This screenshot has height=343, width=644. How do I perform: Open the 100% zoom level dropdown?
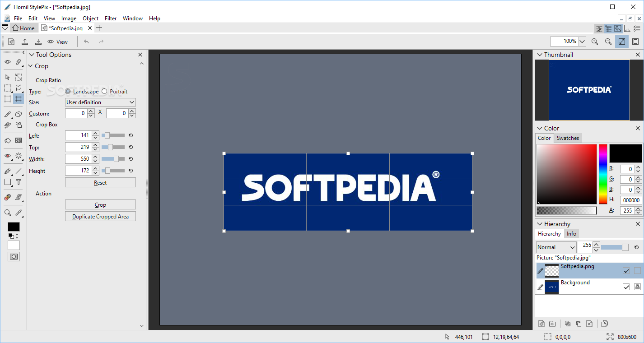point(582,42)
